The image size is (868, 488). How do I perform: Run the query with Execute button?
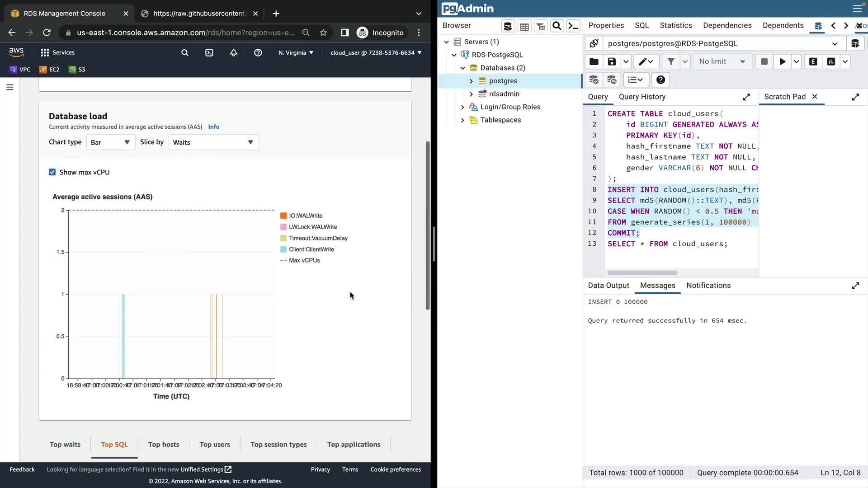(782, 61)
